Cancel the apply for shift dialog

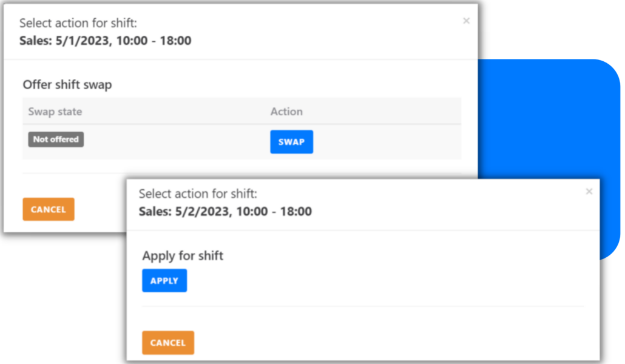click(x=168, y=343)
